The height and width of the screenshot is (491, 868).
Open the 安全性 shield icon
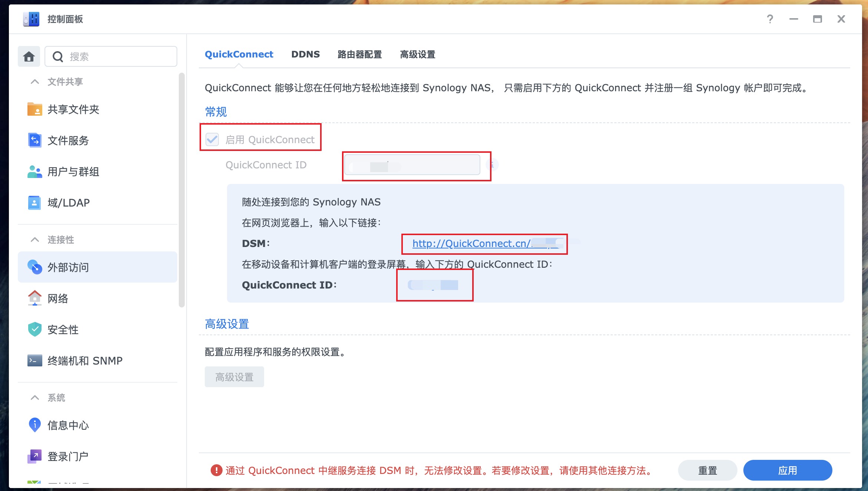pos(34,329)
